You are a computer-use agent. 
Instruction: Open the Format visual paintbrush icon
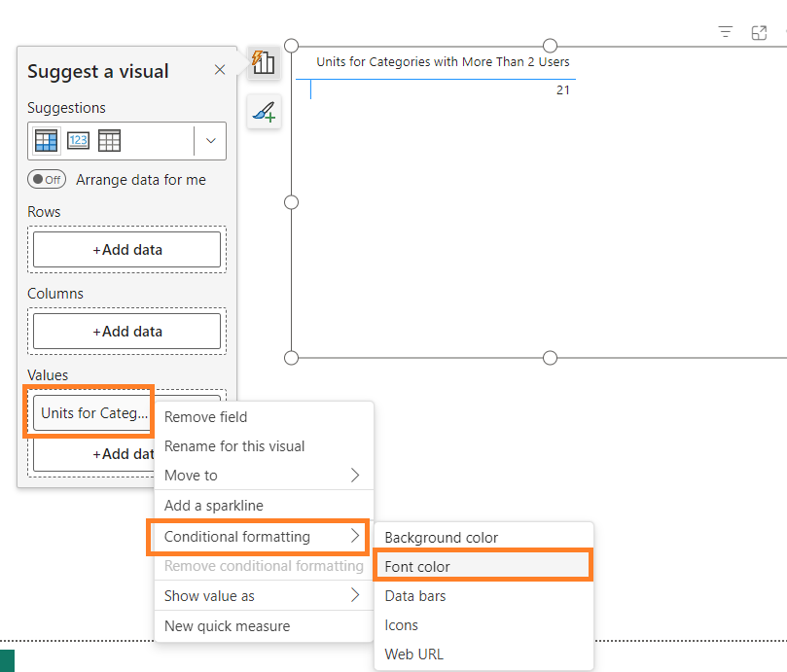click(264, 112)
